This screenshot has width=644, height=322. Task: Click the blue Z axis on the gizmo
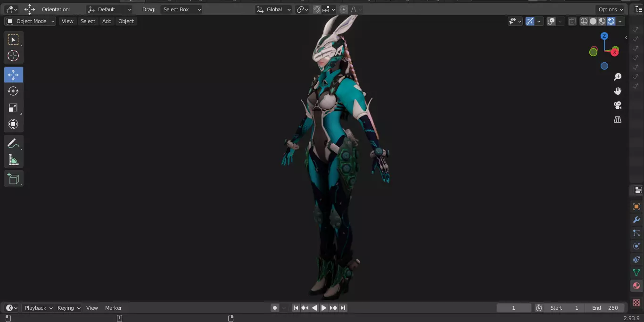[x=604, y=36]
